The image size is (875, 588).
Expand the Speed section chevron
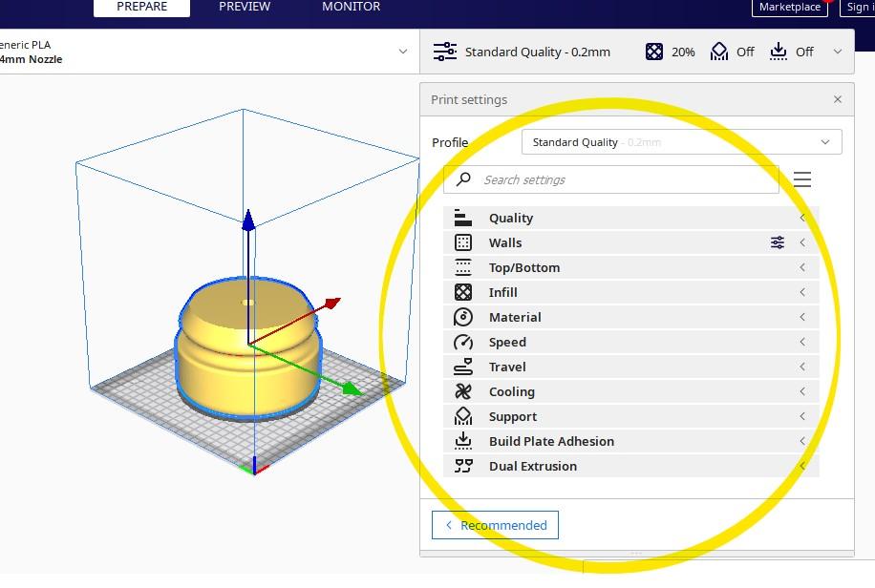[802, 342]
